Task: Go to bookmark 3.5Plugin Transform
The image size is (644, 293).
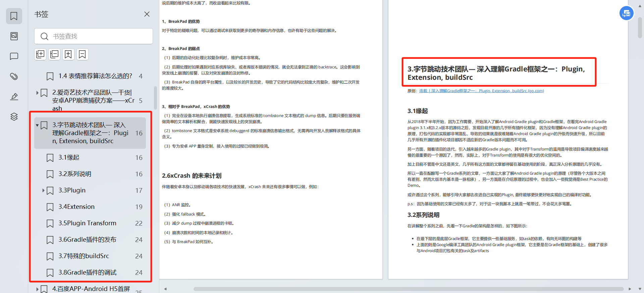Action: 87,223
